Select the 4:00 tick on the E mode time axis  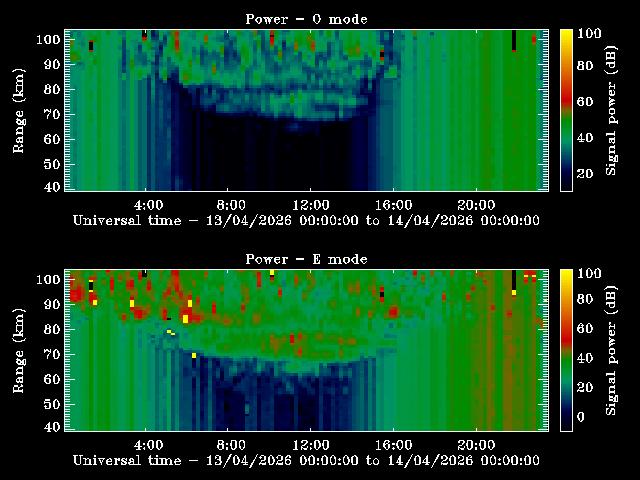coord(147,444)
